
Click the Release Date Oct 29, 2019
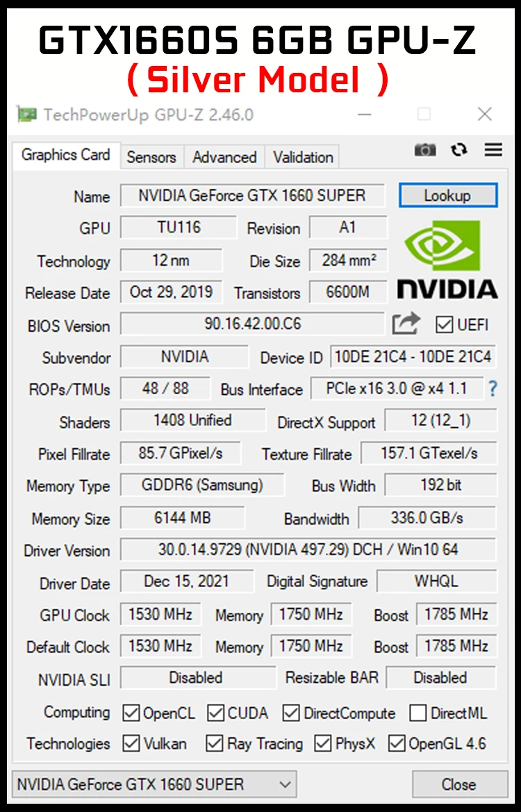tap(171, 292)
